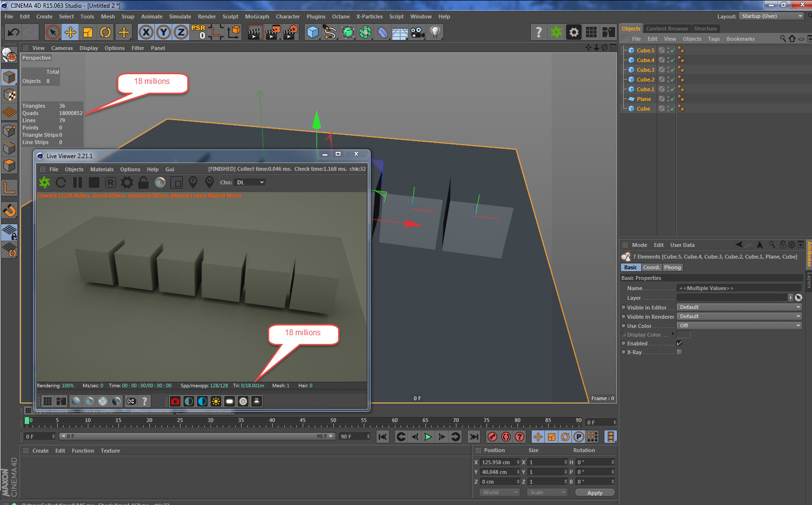
Task: Toggle the Enabled checkbox in Basic Properties
Action: pos(679,343)
